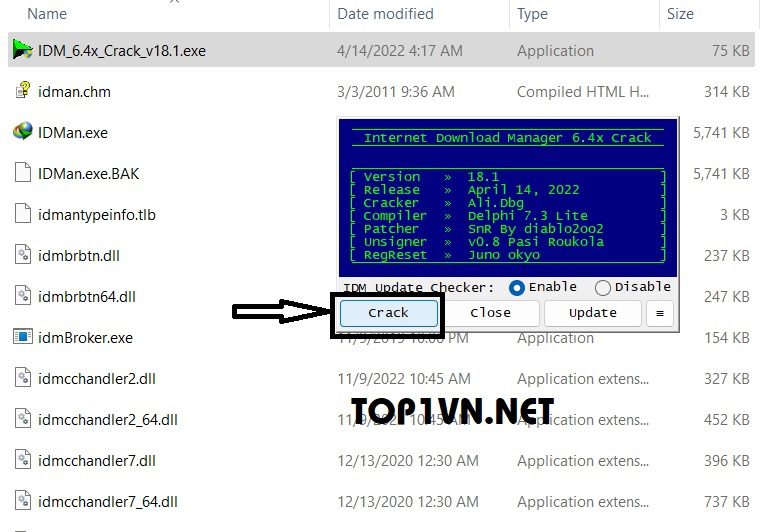Select the Enable radio button for update checker
760x532 pixels.
[517, 288]
